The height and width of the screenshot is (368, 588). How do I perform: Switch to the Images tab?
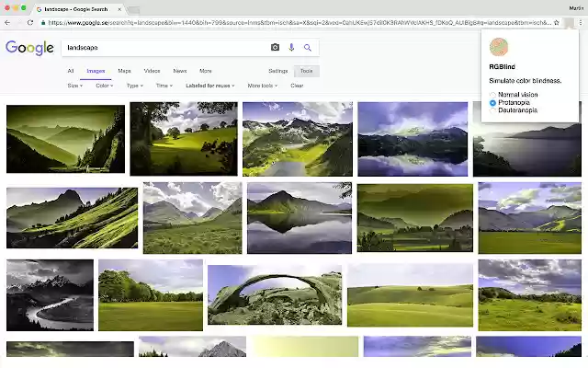pos(96,71)
